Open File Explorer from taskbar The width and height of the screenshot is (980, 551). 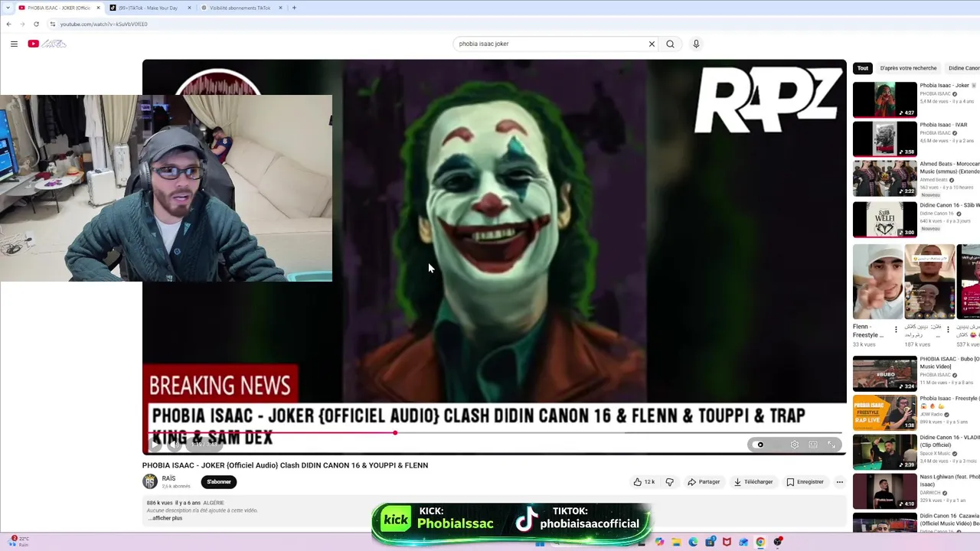[676, 542]
